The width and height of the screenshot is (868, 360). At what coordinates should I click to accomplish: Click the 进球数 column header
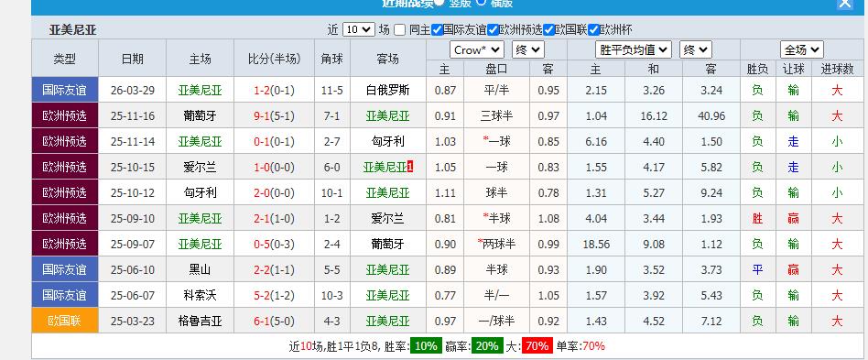point(837,69)
